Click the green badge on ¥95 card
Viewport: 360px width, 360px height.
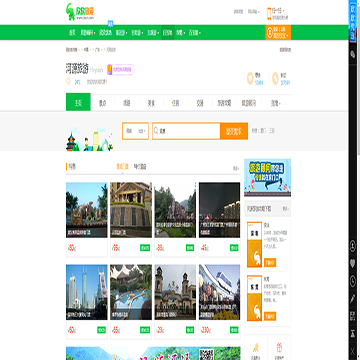[145, 248]
